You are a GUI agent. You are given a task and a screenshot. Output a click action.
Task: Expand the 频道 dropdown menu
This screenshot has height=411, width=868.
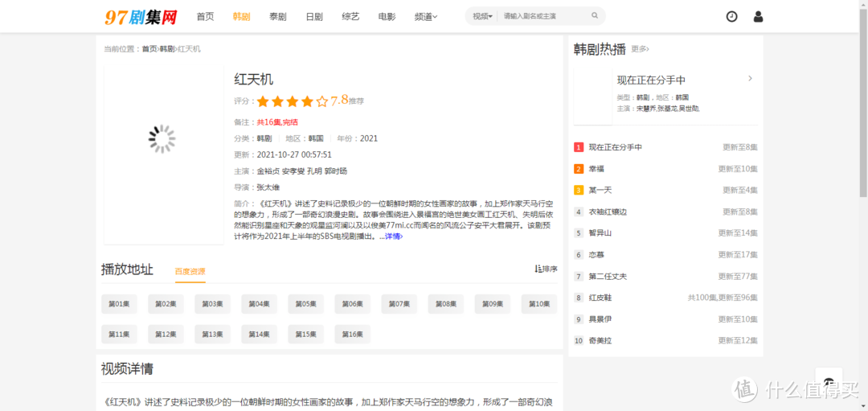[x=426, y=16]
